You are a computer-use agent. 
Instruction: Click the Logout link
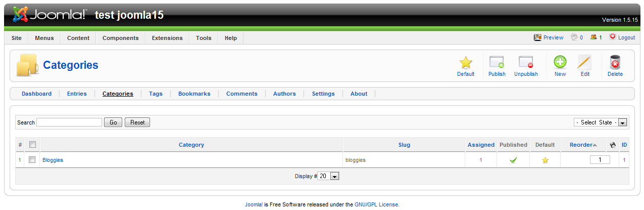(x=622, y=37)
